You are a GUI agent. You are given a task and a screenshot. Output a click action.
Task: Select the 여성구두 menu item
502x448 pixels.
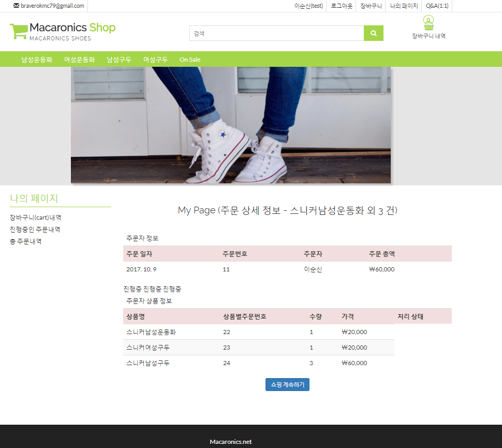(x=155, y=60)
